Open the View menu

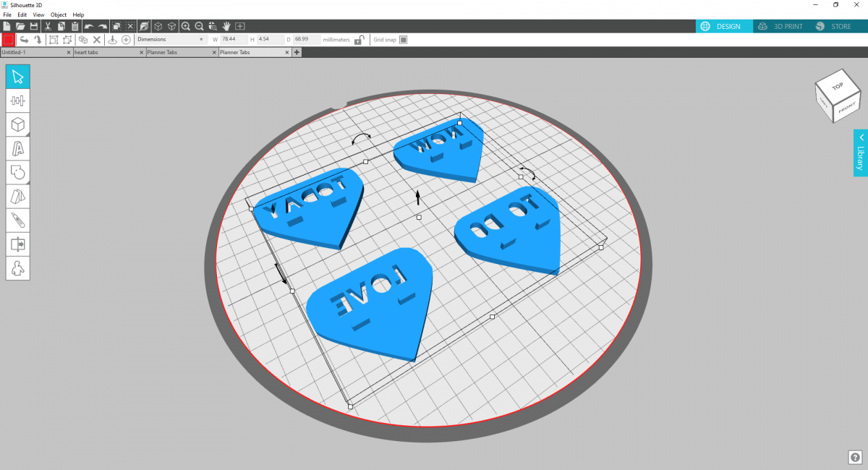38,14
